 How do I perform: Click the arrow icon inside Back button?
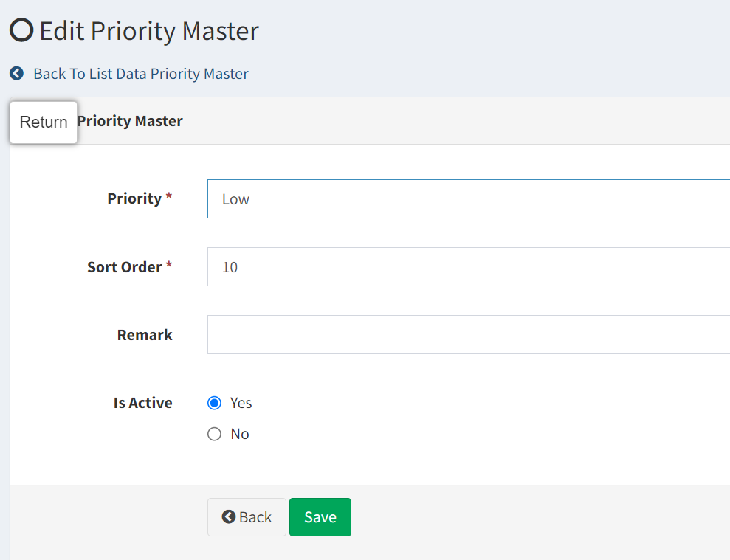click(x=229, y=516)
